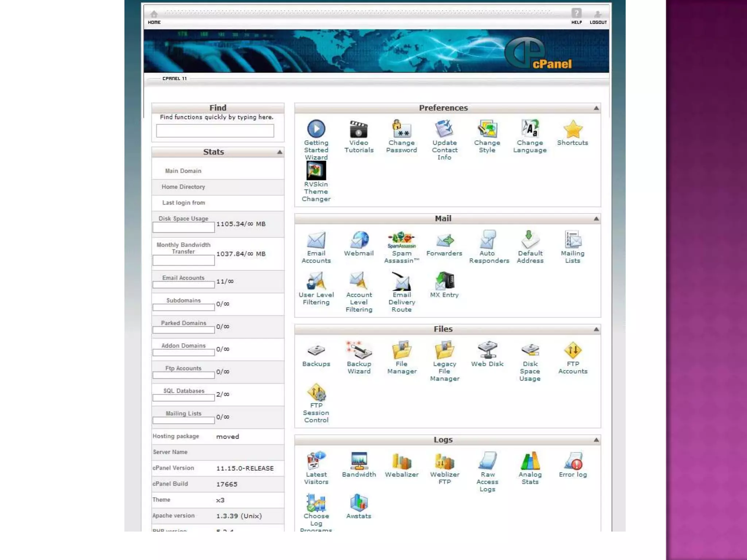Open the RVSkin Theme Changer
747x560 pixels.
(316, 171)
